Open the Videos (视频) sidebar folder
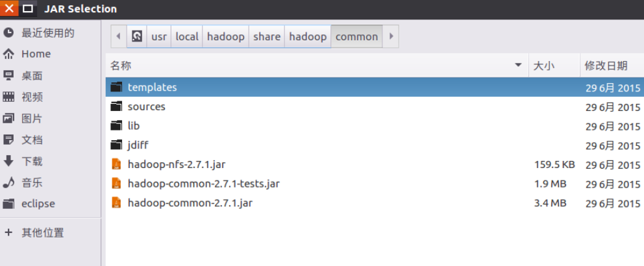 pyautogui.click(x=50, y=97)
